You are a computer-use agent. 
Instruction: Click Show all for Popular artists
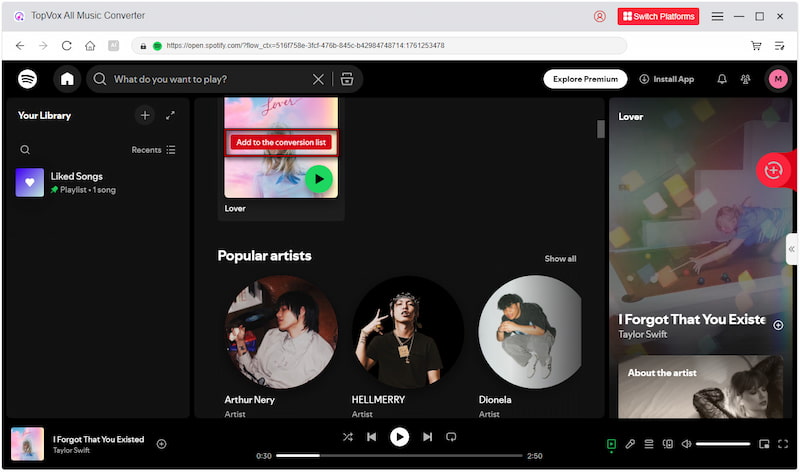[560, 259]
